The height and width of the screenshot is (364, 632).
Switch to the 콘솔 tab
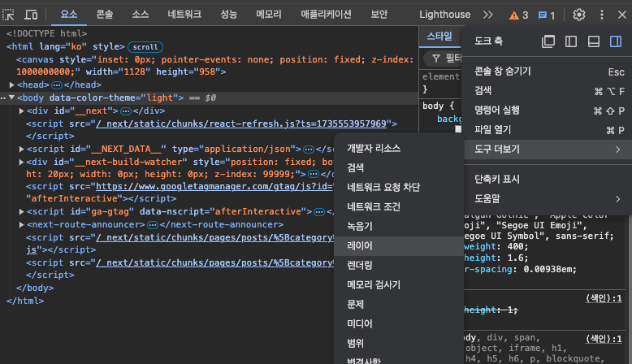(105, 15)
